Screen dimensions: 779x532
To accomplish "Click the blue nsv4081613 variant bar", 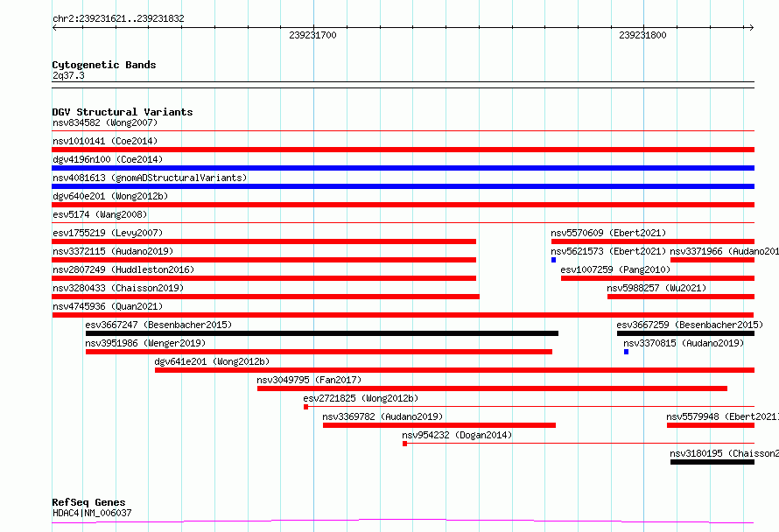I will [x=403, y=186].
